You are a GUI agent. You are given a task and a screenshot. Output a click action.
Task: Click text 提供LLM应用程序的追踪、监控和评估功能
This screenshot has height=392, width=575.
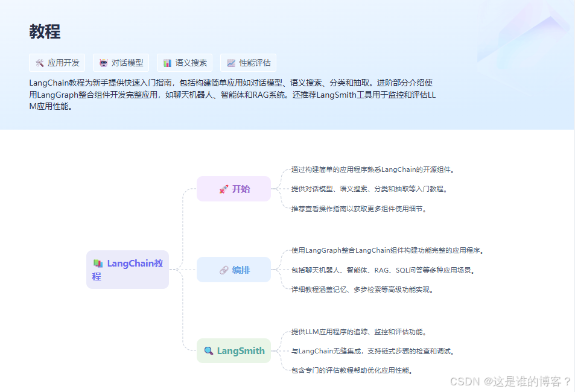point(359,332)
